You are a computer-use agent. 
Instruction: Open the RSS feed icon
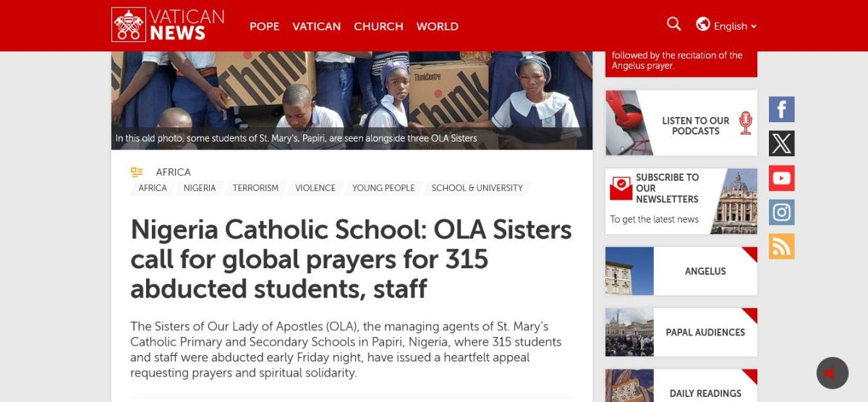click(782, 247)
